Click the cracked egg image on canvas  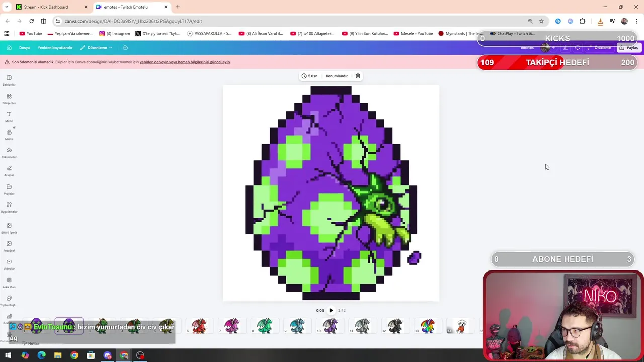(x=331, y=194)
